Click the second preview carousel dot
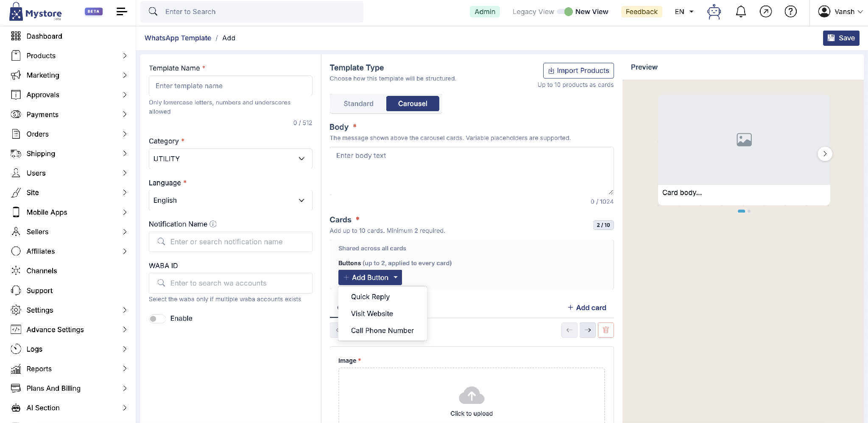 [x=749, y=211]
